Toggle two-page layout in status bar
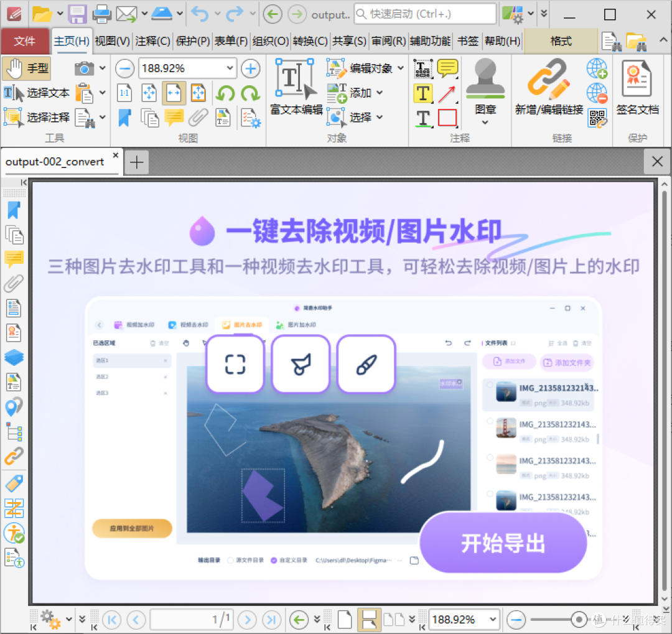This screenshot has height=634, width=672. [x=394, y=620]
